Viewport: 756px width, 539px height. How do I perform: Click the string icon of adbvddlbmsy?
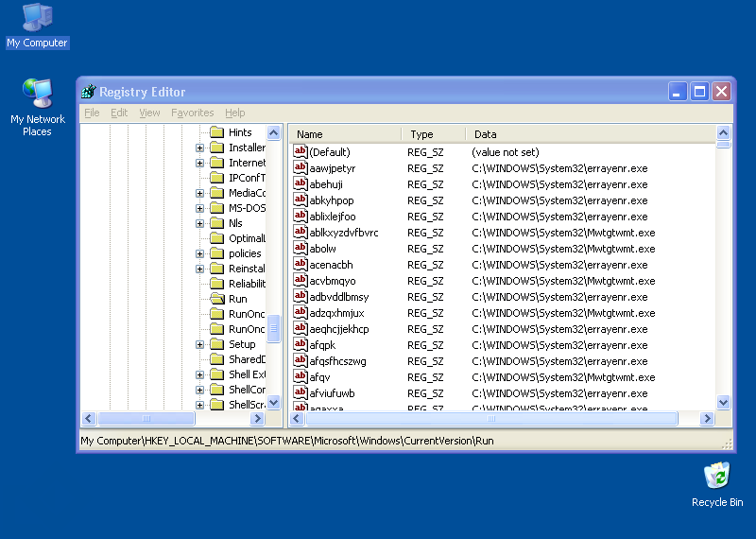coord(301,296)
